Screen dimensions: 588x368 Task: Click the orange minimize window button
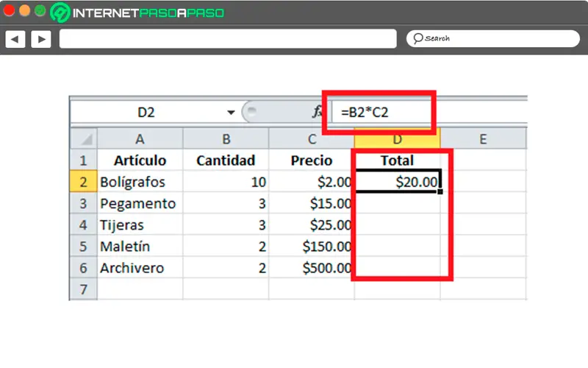[x=25, y=10]
